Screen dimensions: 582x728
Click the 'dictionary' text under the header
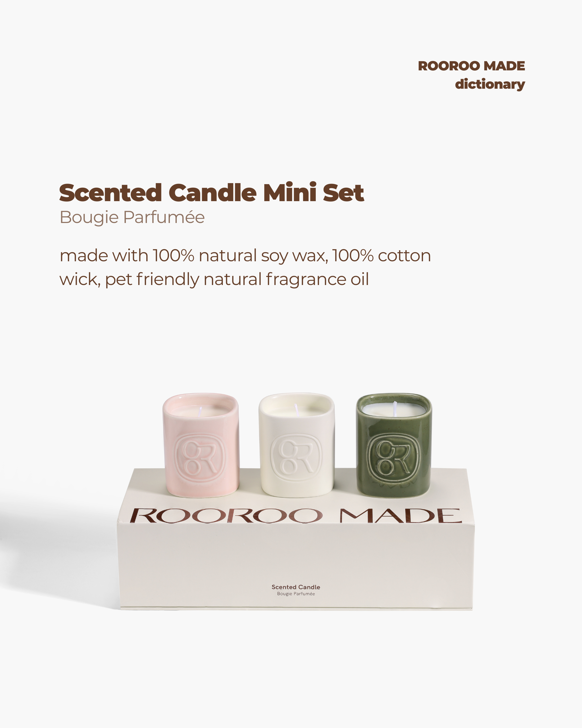(490, 84)
